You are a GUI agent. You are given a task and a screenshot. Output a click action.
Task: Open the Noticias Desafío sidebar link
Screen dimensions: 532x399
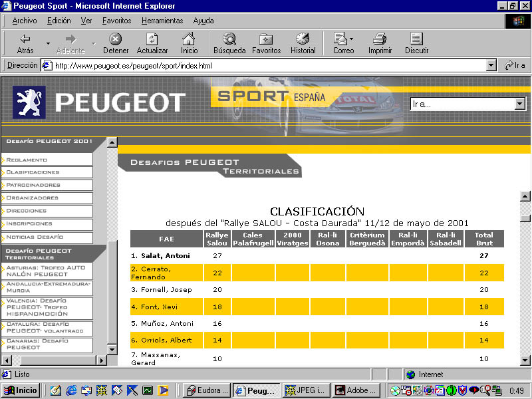pyautogui.click(x=47, y=237)
